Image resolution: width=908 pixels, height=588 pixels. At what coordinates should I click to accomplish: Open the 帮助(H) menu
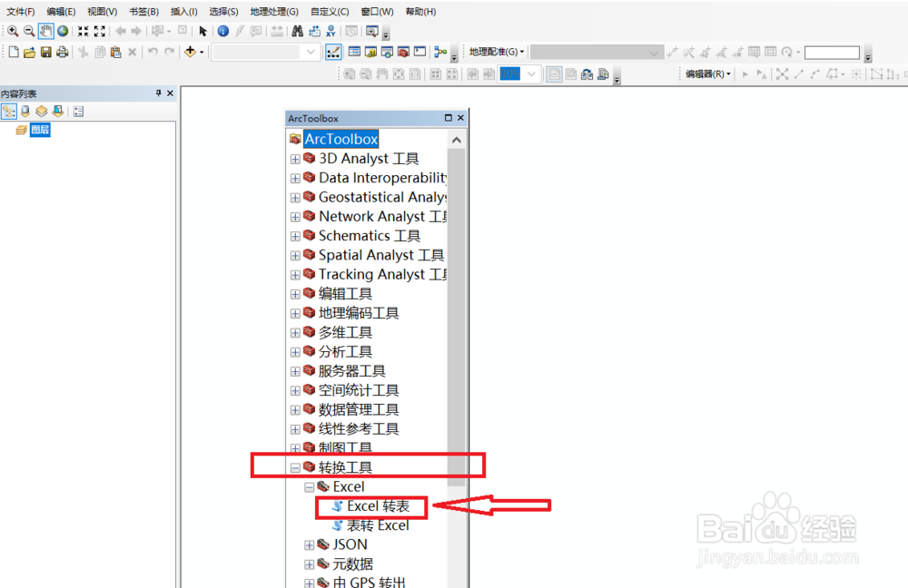[420, 12]
